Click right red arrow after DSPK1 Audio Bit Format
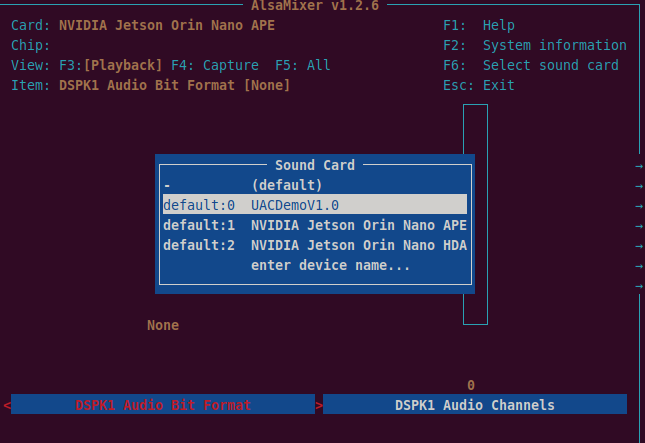This screenshot has width=645, height=443. point(319,406)
